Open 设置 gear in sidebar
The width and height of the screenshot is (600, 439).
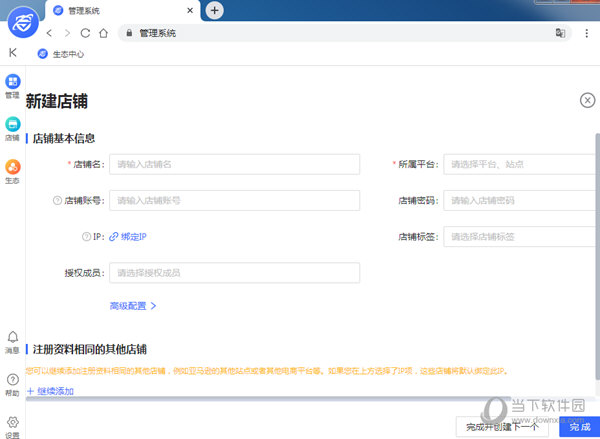13,423
